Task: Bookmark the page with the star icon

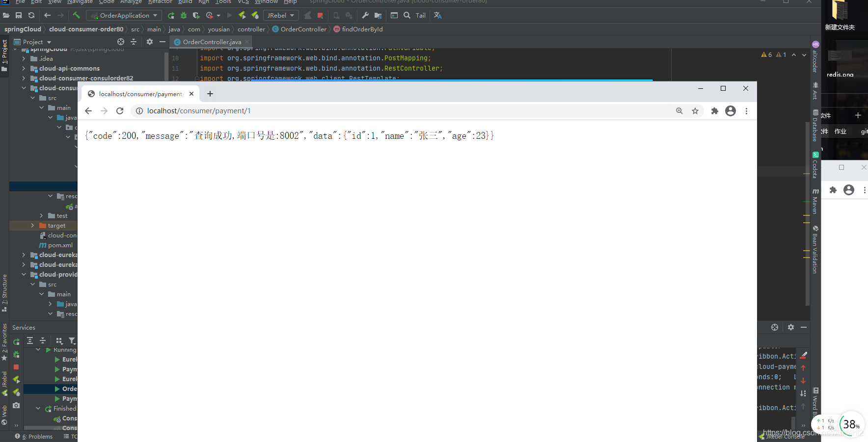Action: (695, 111)
